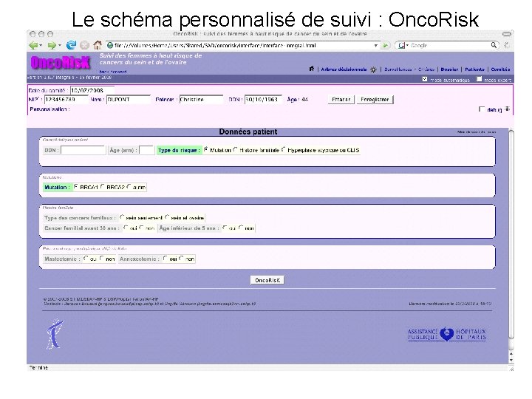Click the Enregistrer button

click(x=375, y=100)
